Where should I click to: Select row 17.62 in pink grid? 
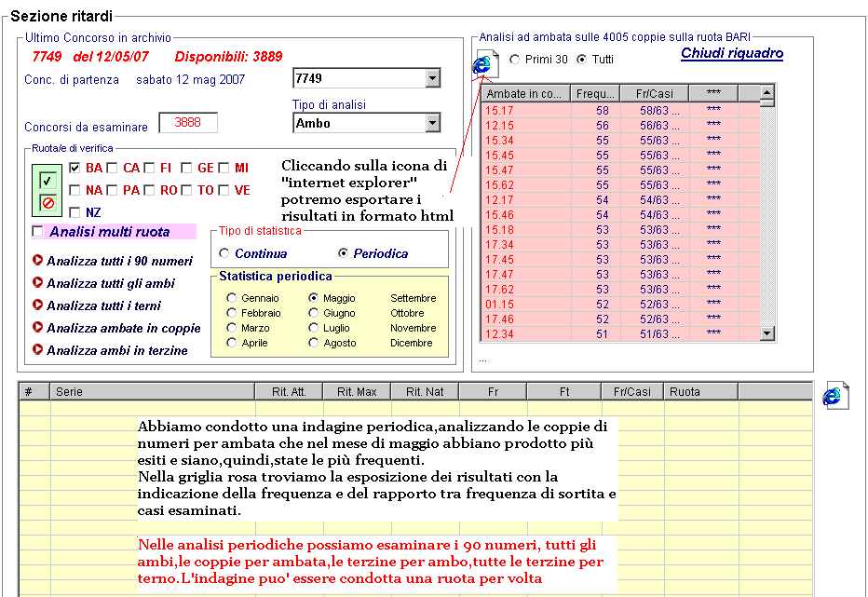(x=620, y=289)
